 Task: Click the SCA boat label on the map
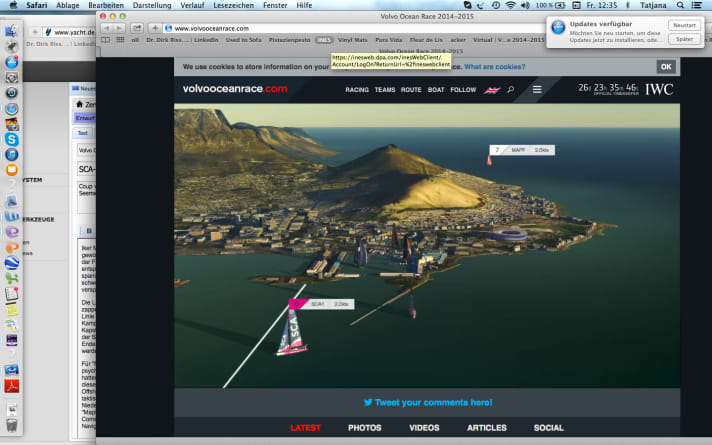[322, 304]
